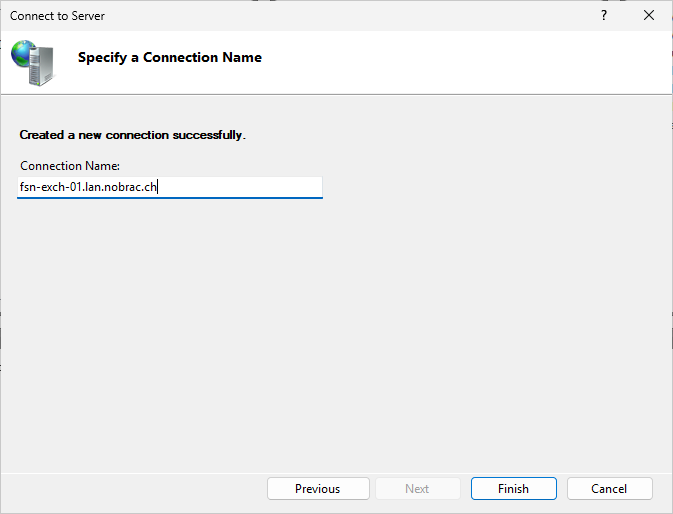The height and width of the screenshot is (514, 673).
Task: Click the greyed-out Next button
Action: click(x=417, y=489)
